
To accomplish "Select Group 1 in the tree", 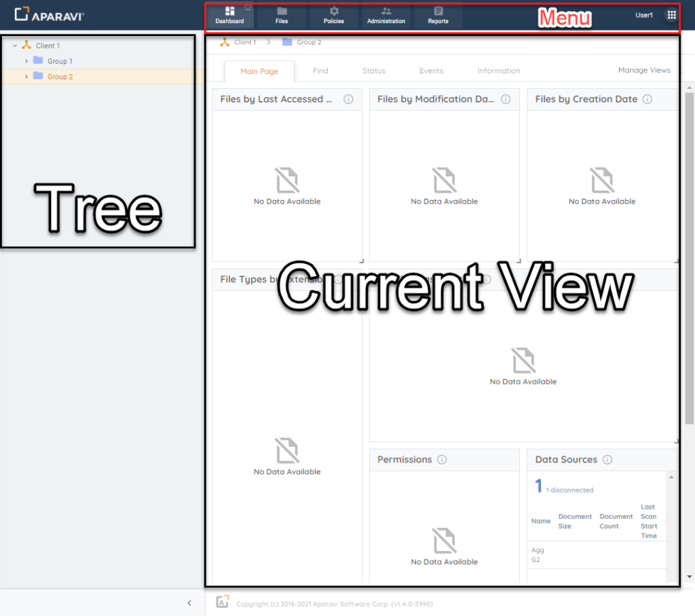I will tap(60, 61).
